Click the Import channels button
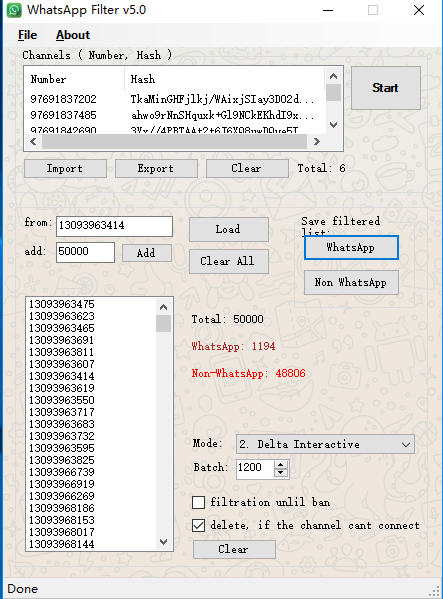Viewport: 443px width, 599px height. click(x=65, y=168)
